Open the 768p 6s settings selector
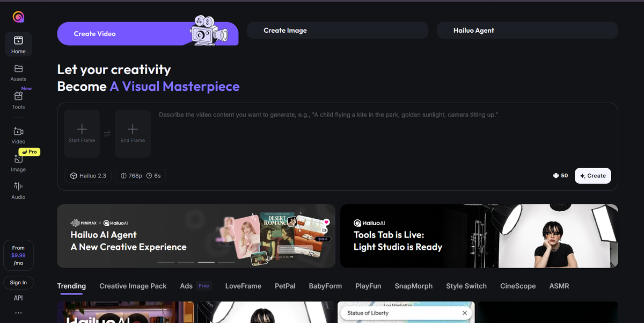Screen dimensions: 644x323 140,176
